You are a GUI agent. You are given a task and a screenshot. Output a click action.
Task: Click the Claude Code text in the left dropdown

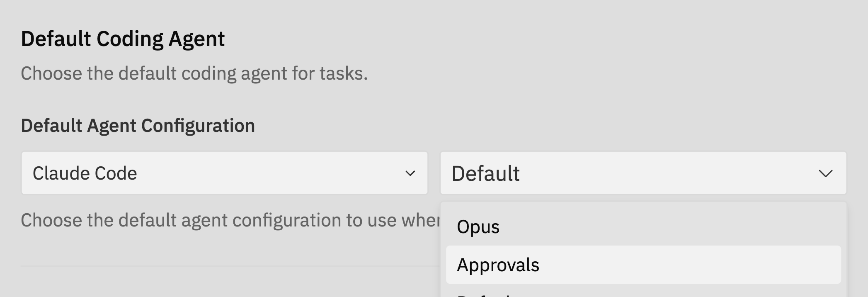pos(85,173)
